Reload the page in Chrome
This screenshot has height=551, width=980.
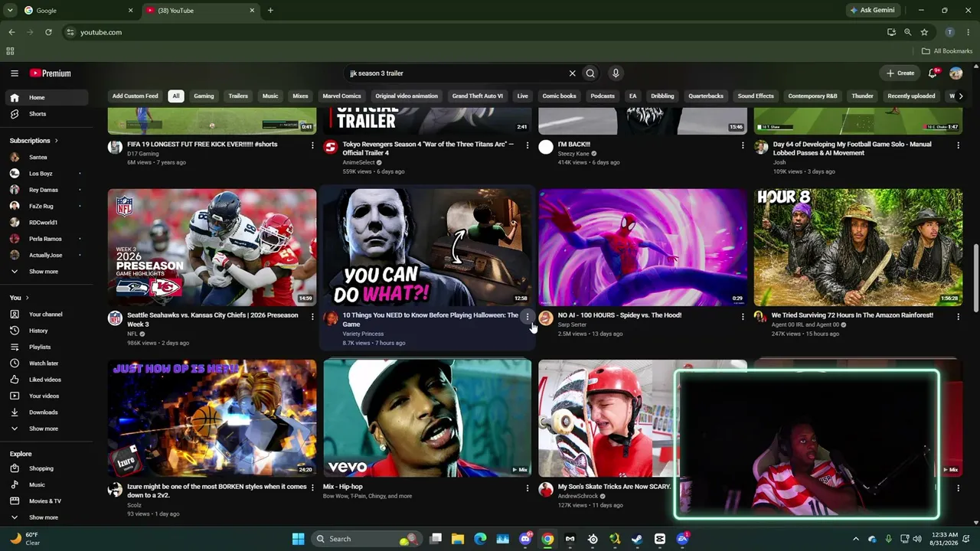coord(48,32)
